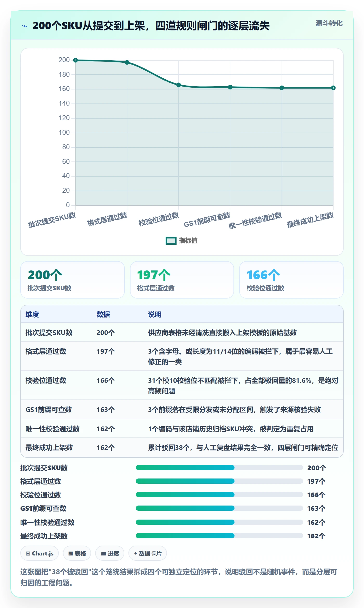Click the 166个 校验位通过数 stat card

pos(291,280)
